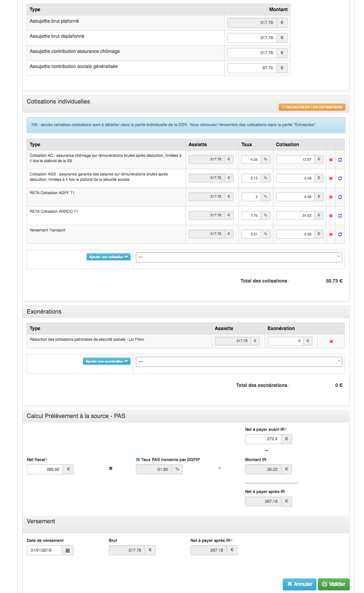
Task: Cancel with the Annuler button
Action: pyautogui.click(x=300, y=584)
